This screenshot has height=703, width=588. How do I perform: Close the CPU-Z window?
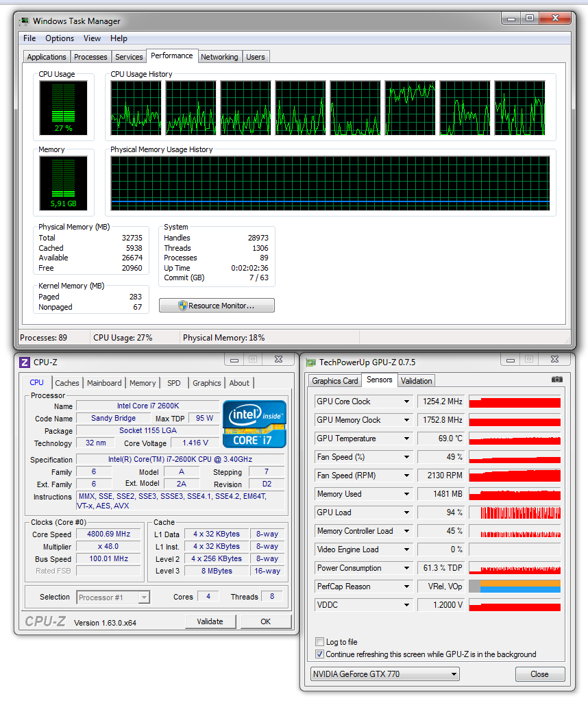pos(278,360)
